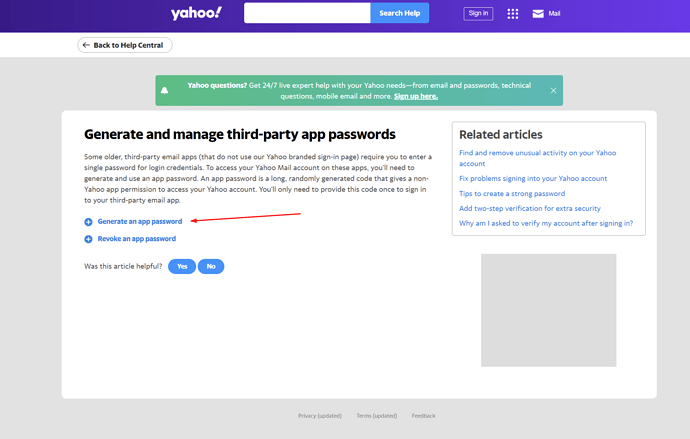Click the Mail envelope icon

pyautogui.click(x=538, y=14)
